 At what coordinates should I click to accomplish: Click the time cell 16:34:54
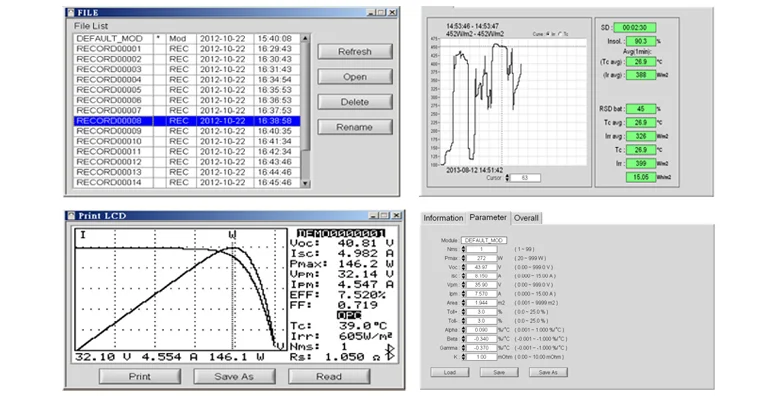click(x=276, y=80)
